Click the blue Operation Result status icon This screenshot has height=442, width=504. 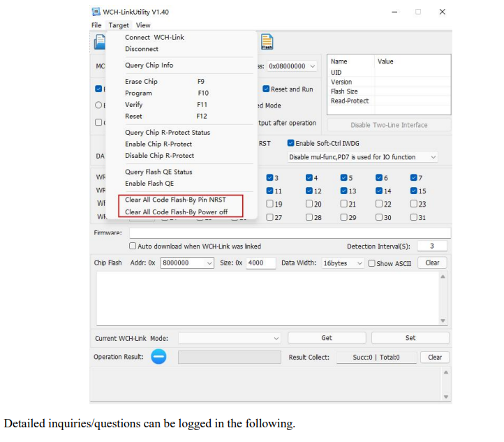pos(158,357)
